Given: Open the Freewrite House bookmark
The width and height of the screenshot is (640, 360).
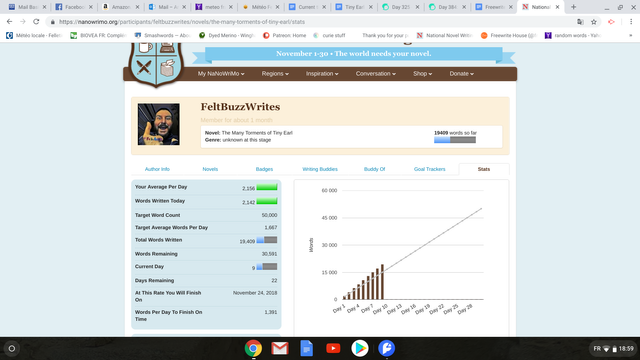Looking at the screenshot, I should coord(509,36).
